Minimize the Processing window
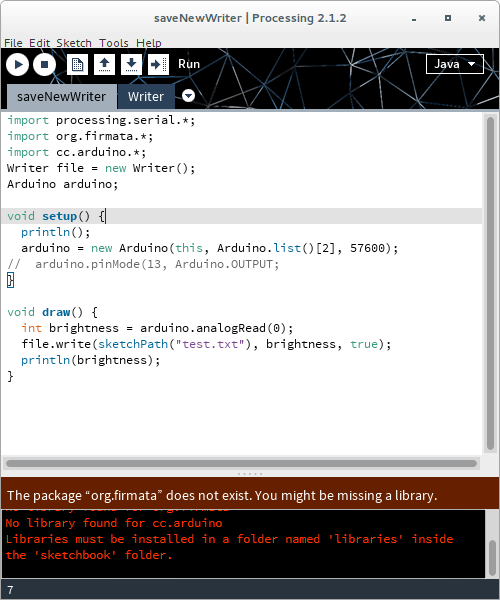The height and width of the screenshot is (600, 500). point(414,18)
